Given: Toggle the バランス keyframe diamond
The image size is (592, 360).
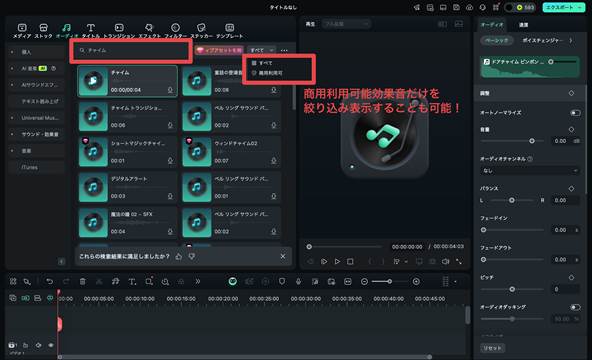Looking at the screenshot, I should (571, 188).
